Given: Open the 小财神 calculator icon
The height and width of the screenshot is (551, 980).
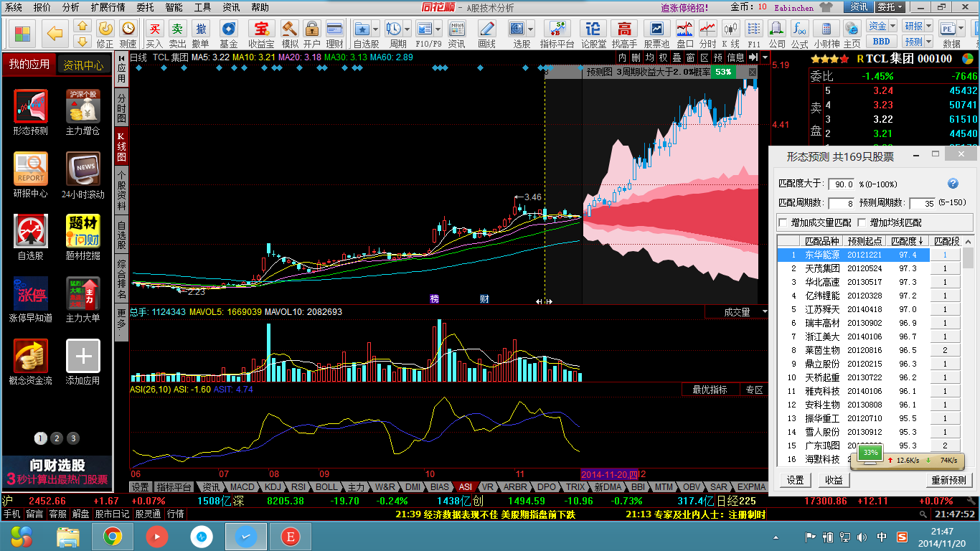Looking at the screenshot, I should [x=826, y=33].
